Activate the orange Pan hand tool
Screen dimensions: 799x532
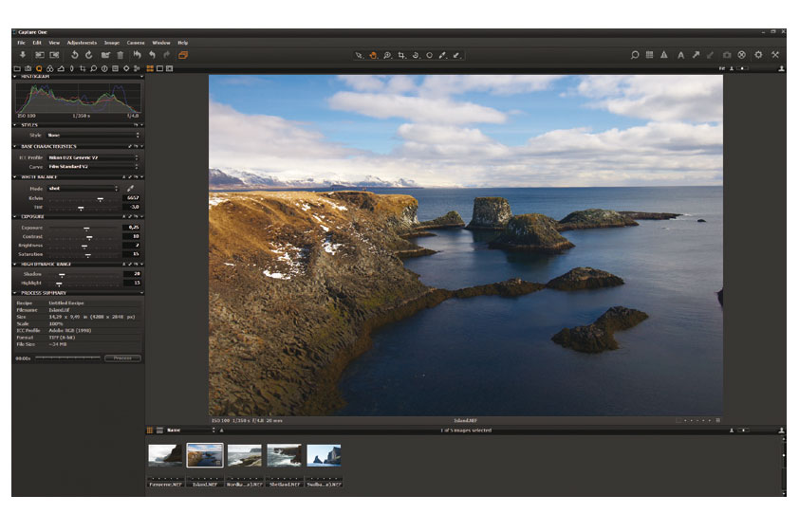[x=373, y=55]
